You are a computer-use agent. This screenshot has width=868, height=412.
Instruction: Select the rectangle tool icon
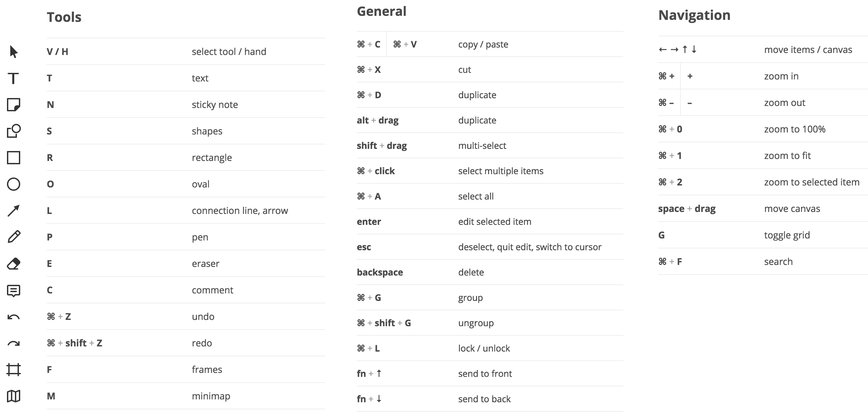click(14, 158)
